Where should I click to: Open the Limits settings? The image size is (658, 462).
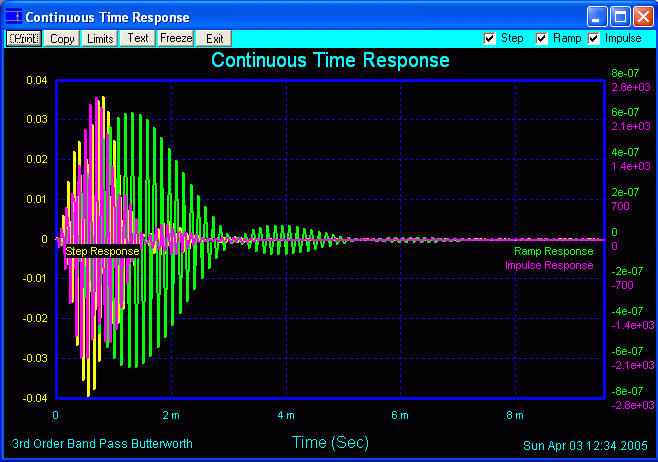(x=100, y=38)
